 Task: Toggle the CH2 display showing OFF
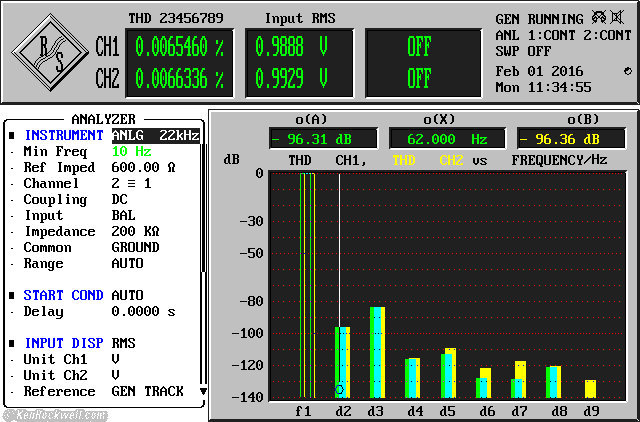419,79
